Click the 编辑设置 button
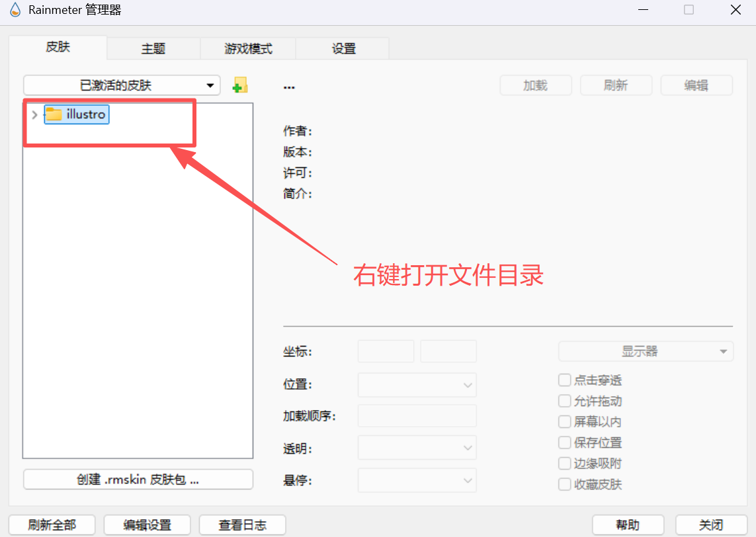 click(x=147, y=525)
